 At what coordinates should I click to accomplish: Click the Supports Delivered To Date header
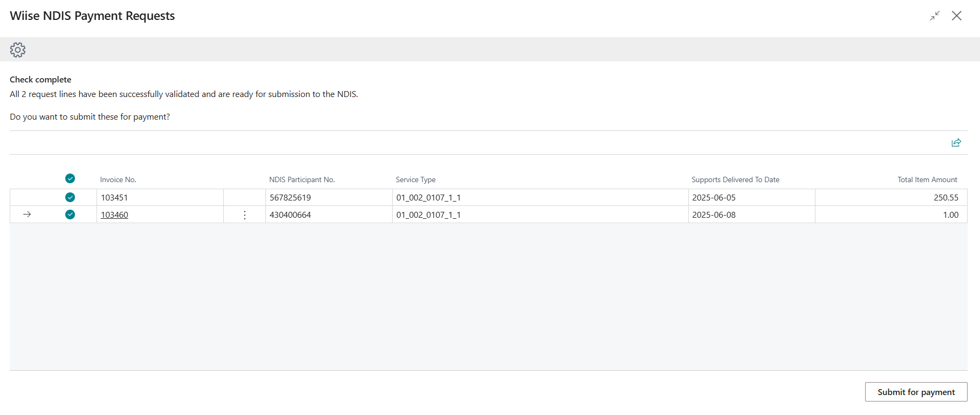click(736, 179)
